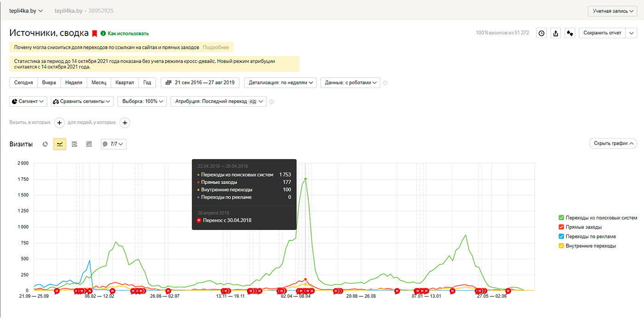
Task: Toggle 'Прямые заходы' legend checkbox
Action: click(x=561, y=227)
